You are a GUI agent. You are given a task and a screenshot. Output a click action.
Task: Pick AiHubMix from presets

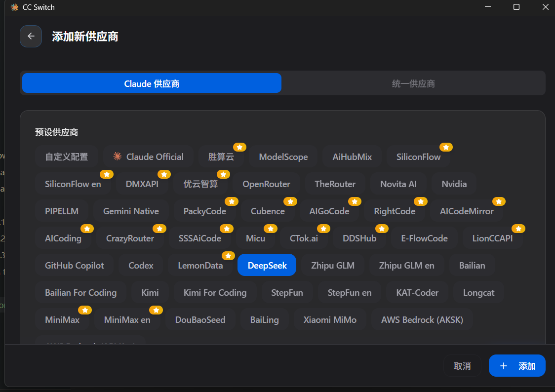[352, 157]
